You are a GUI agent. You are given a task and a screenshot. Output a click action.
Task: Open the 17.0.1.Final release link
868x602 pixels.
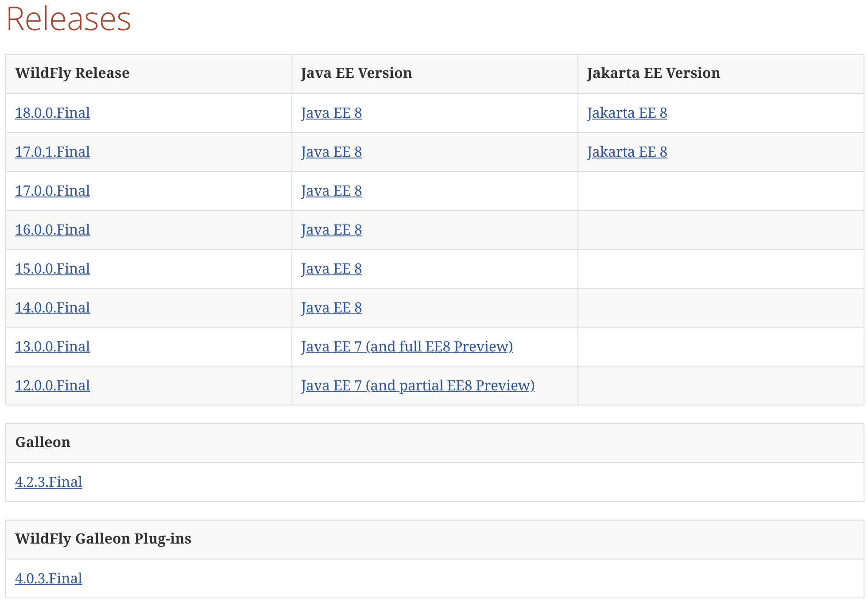52,152
